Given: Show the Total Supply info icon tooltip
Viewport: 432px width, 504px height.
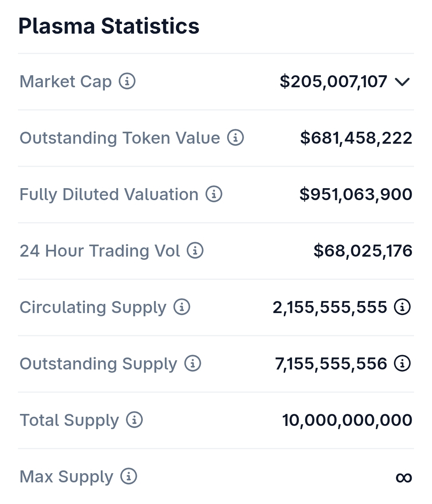Looking at the screenshot, I should click(x=134, y=420).
